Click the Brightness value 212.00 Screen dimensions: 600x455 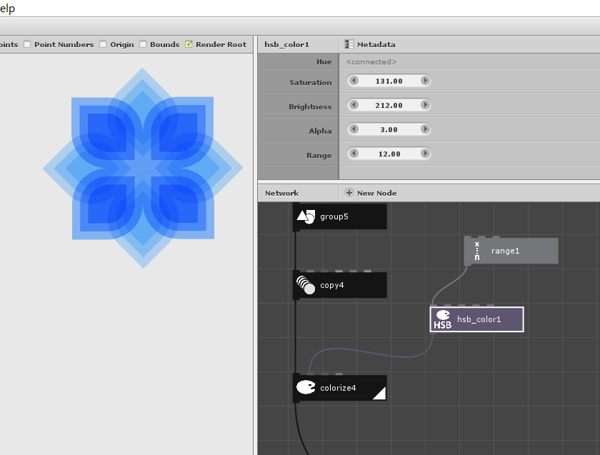click(389, 105)
